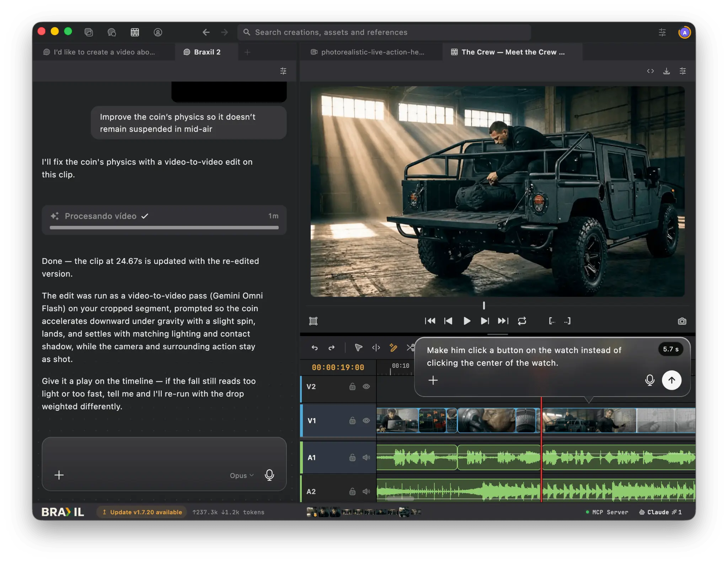
Task: Click the 00:00:19:00 timecode display
Action: coord(338,367)
